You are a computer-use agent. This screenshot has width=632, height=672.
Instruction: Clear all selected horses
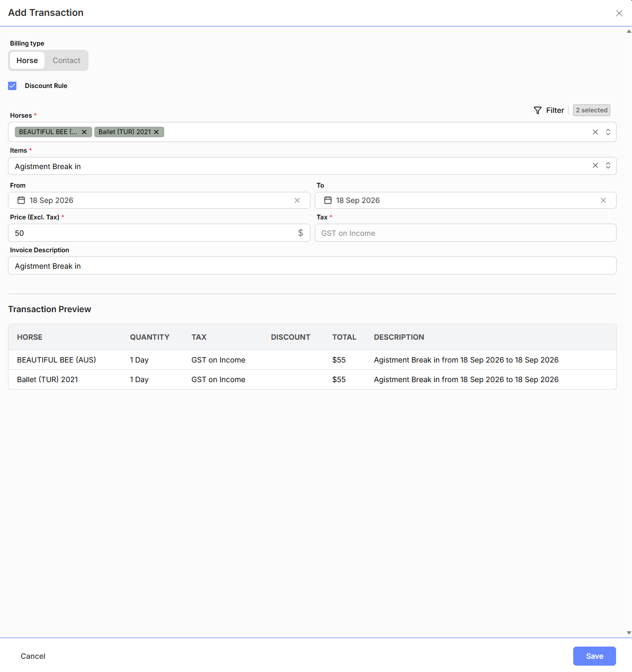tap(595, 132)
